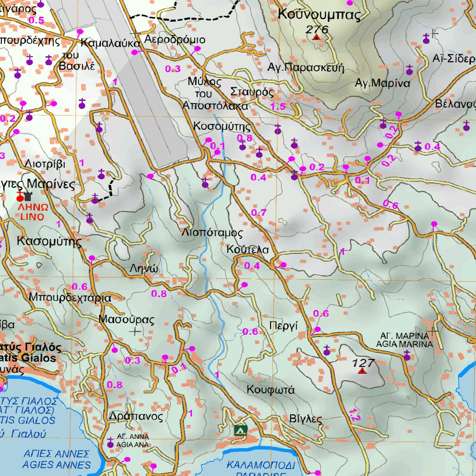Click the black castle icon beside ΛΗΝΩ
The width and height of the screenshot is (476, 476).
click(x=28, y=196)
